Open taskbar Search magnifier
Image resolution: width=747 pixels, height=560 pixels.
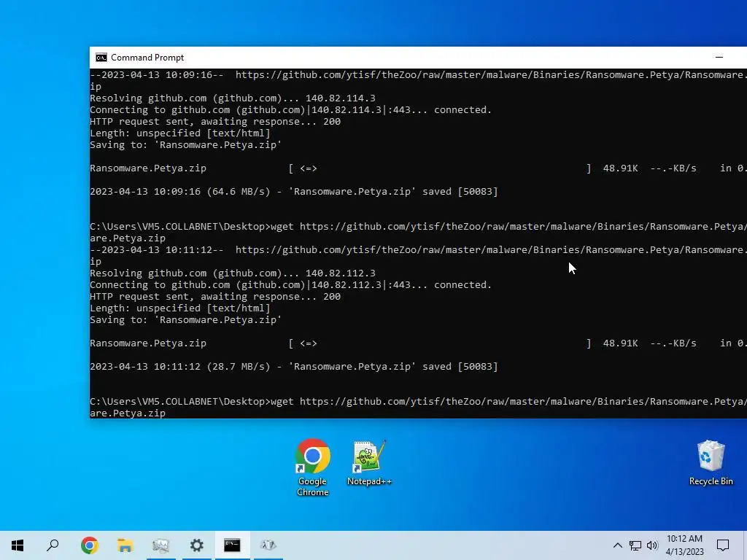click(x=53, y=545)
